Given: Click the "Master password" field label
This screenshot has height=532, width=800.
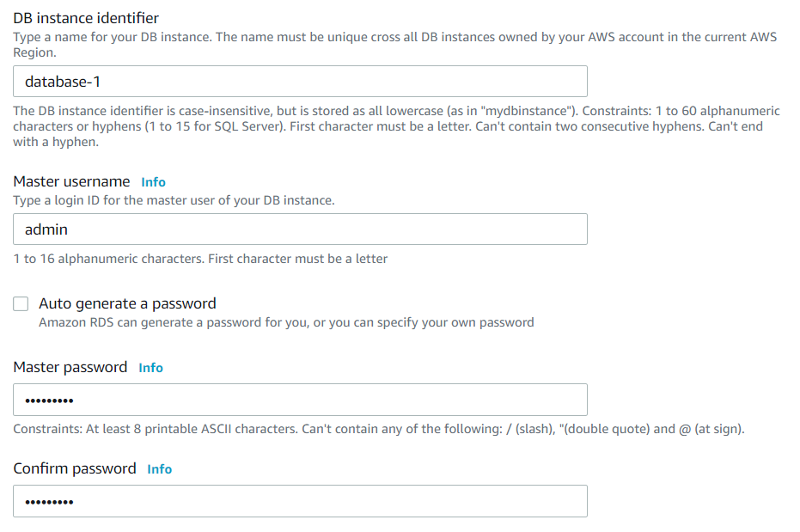Looking at the screenshot, I should click(x=70, y=367).
